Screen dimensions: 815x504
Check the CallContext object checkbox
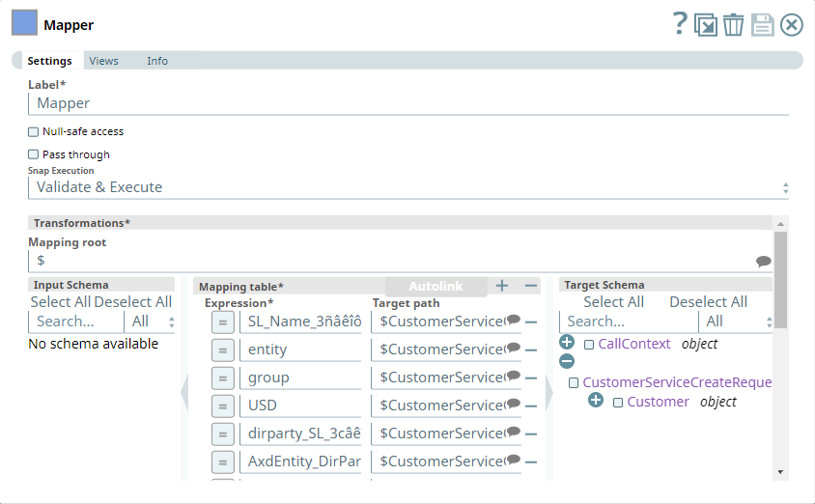pos(589,345)
